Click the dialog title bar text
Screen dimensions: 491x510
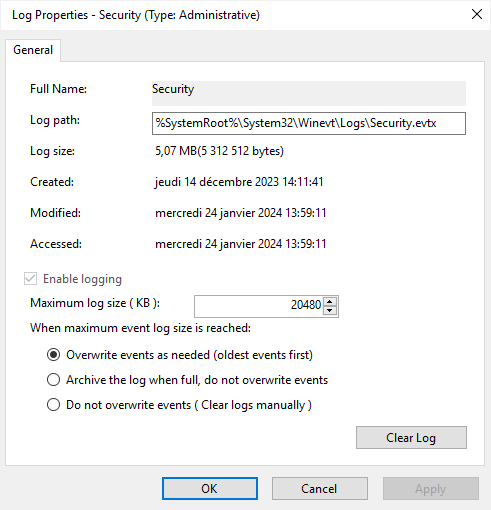136,15
